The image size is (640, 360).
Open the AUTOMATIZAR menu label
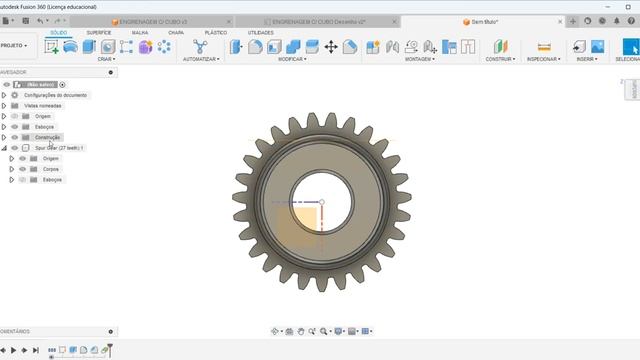[x=201, y=59]
